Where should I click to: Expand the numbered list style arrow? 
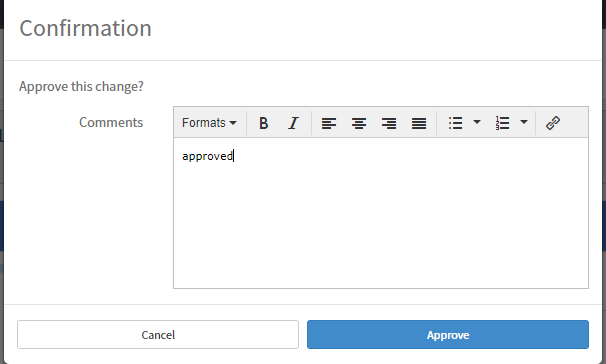(524, 122)
